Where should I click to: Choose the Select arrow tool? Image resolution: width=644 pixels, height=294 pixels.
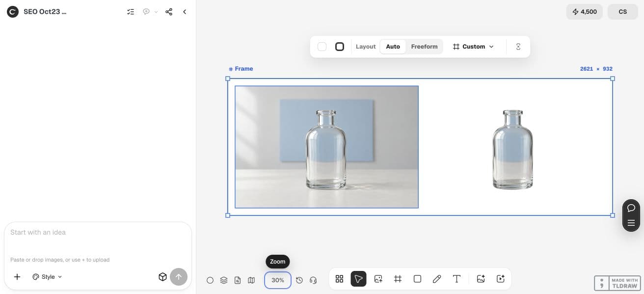click(358, 279)
